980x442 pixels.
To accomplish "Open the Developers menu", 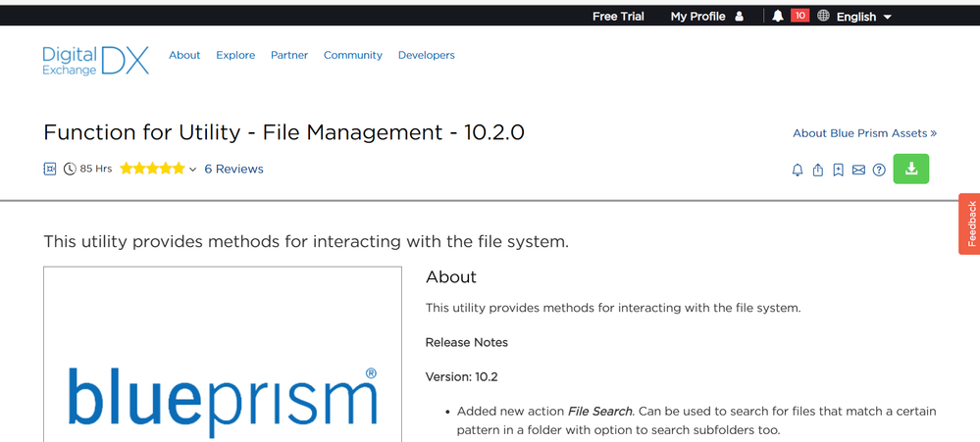I will point(427,55).
